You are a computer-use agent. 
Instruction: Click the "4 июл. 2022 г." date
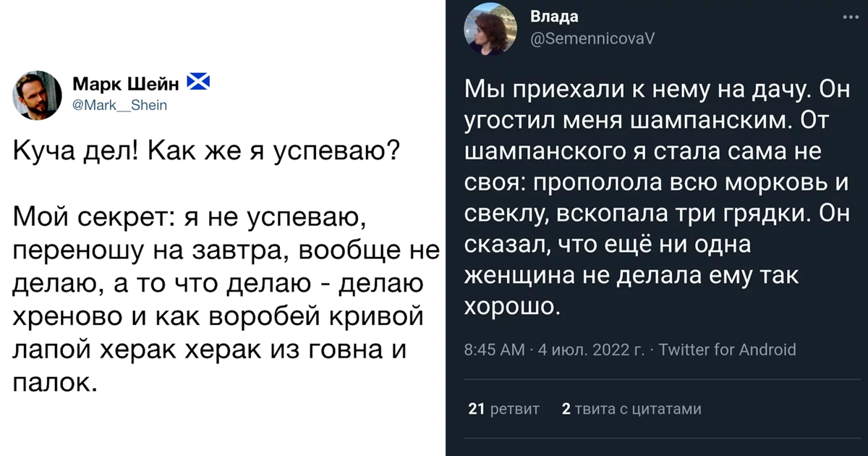pos(588,350)
